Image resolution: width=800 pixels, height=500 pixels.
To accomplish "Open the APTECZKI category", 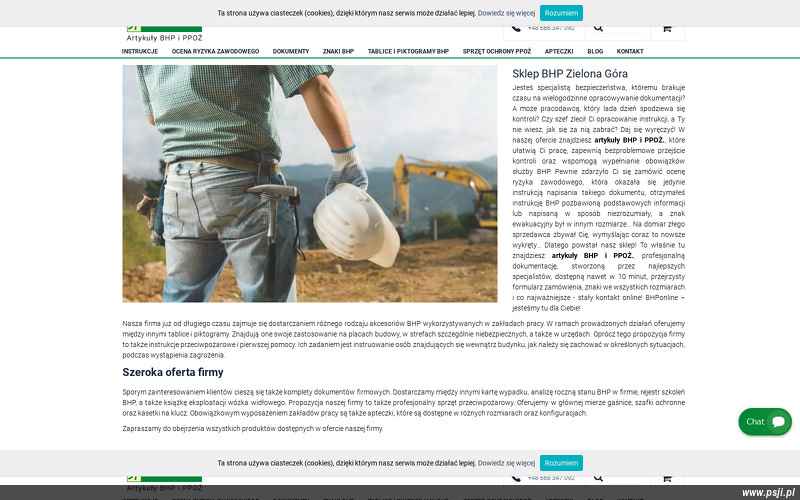I will pos(559,52).
